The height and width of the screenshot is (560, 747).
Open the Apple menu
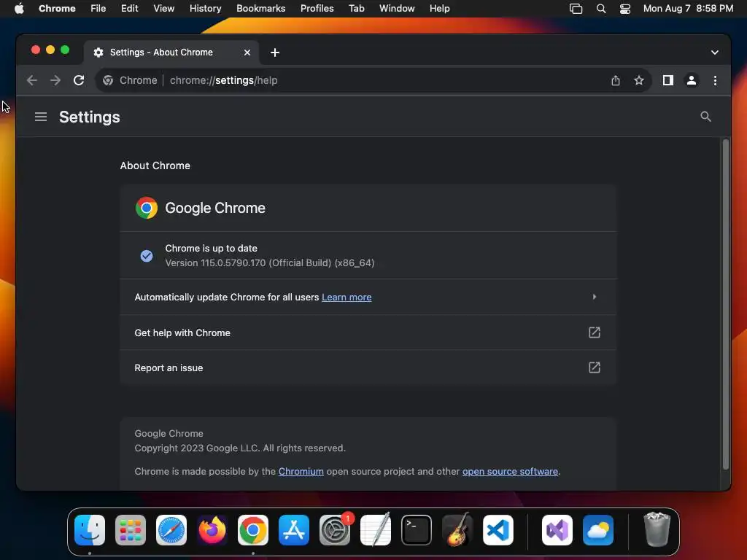[19, 9]
